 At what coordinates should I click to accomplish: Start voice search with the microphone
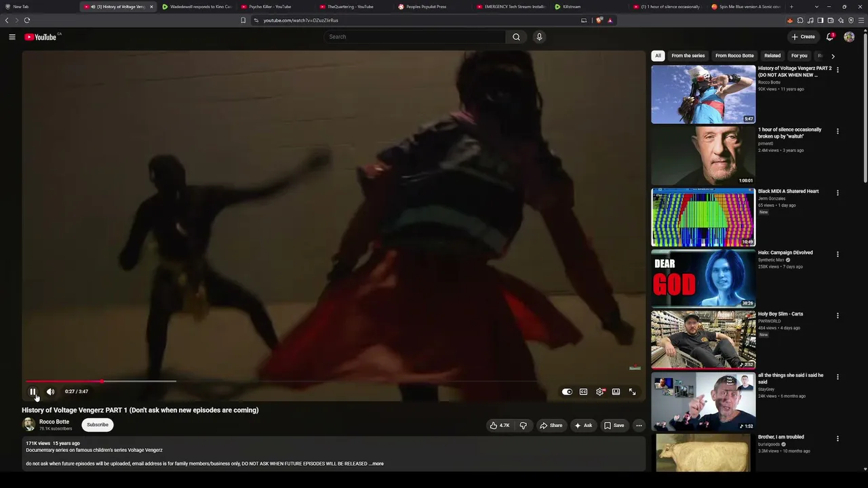[x=539, y=37]
